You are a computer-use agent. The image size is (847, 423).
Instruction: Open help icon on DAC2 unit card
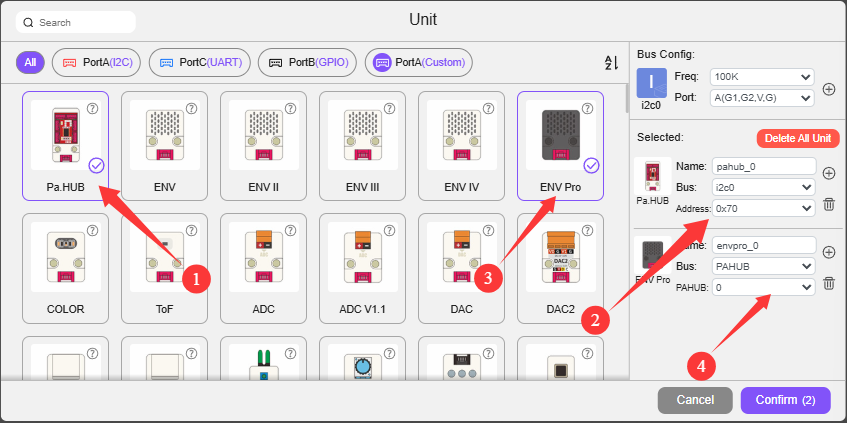(587, 231)
